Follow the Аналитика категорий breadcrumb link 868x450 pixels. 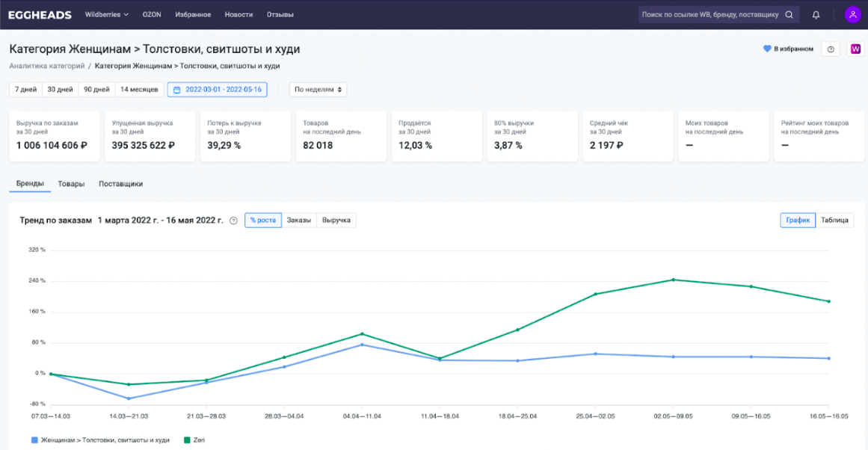click(46, 66)
